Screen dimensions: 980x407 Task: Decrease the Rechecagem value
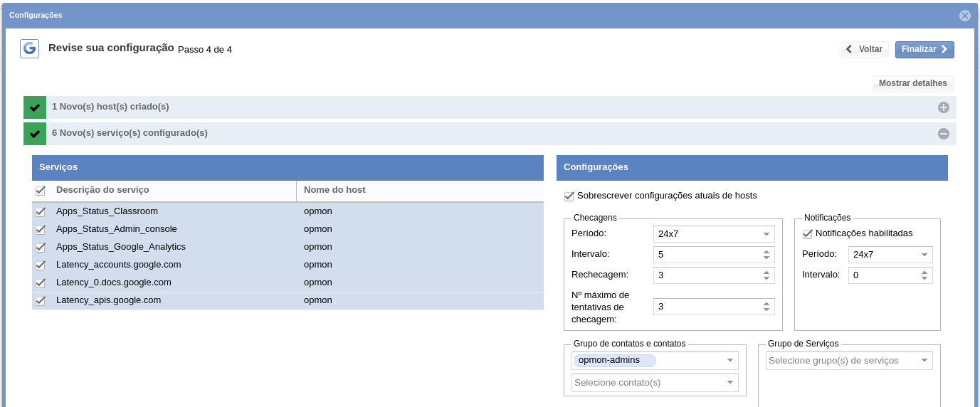(x=766, y=278)
